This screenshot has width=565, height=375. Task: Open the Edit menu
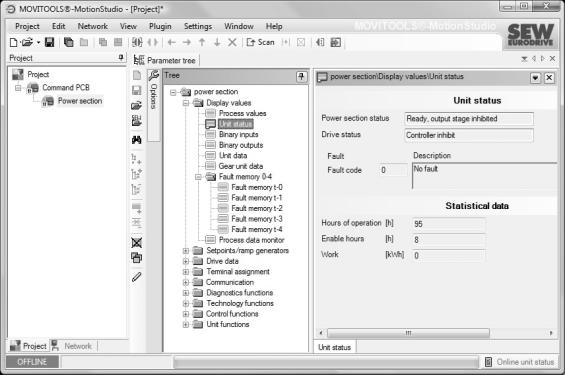tap(58, 26)
